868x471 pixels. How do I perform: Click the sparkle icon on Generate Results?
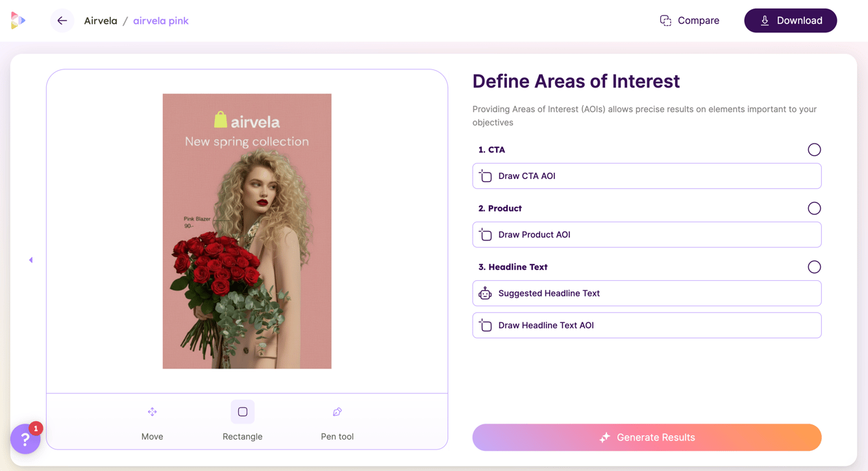604,438
